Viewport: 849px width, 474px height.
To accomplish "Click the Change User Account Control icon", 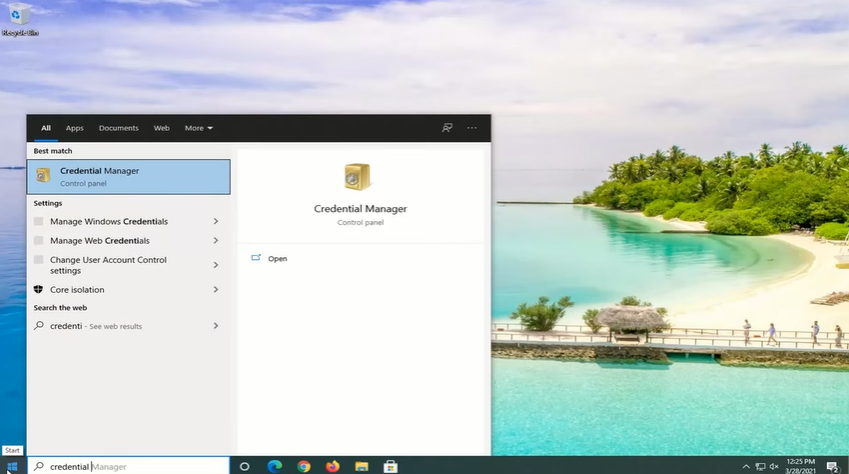I will [38, 259].
